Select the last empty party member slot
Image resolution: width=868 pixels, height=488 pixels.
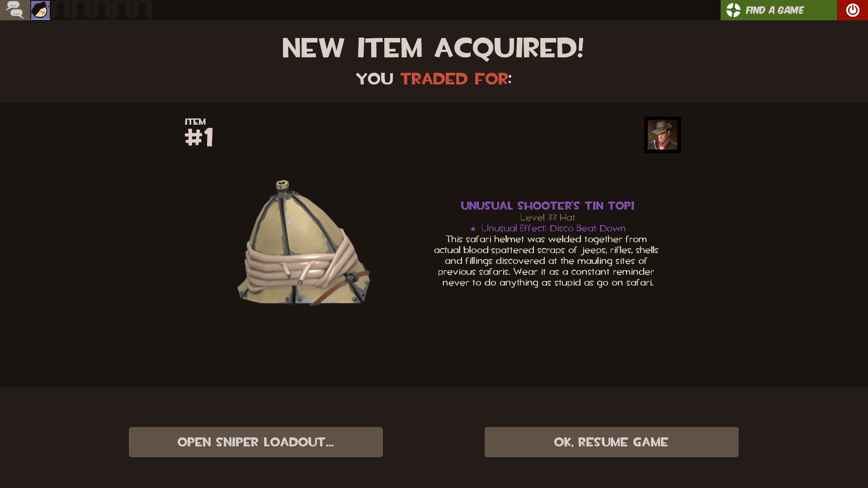click(142, 10)
